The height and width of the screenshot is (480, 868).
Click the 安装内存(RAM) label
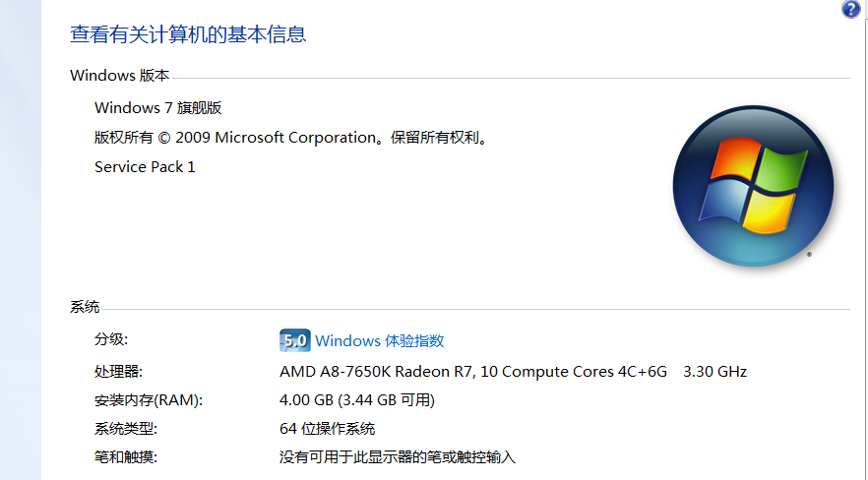point(149,400)
